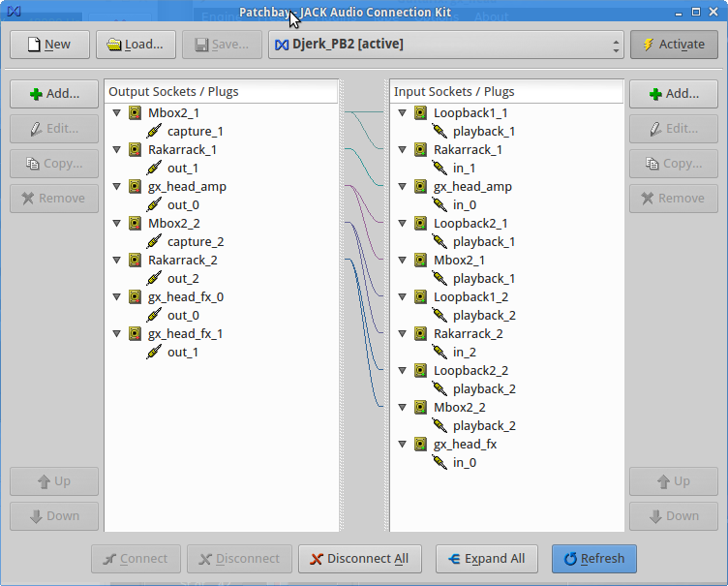Refresh the patchbay view
The height and width of the screenshot is (586, 728).
click(x=594, y=559)
